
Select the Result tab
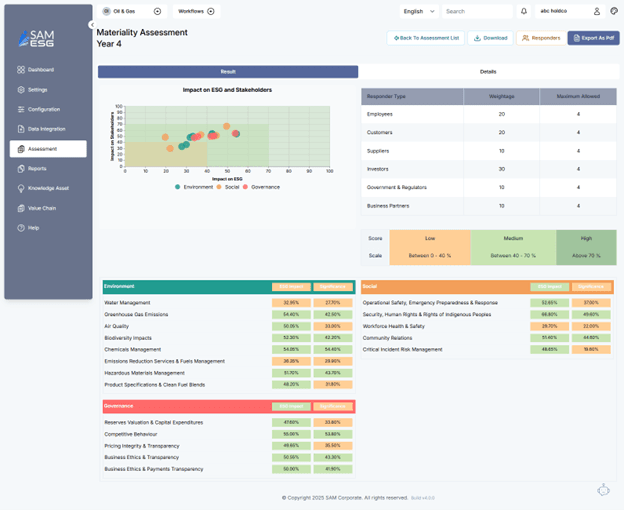pos(228,72)
